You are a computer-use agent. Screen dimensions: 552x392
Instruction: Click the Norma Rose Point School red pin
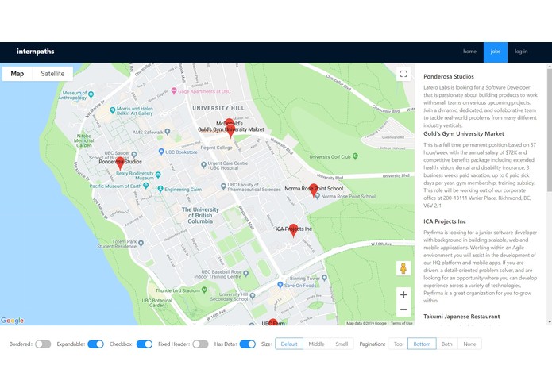tap(313, 190)
